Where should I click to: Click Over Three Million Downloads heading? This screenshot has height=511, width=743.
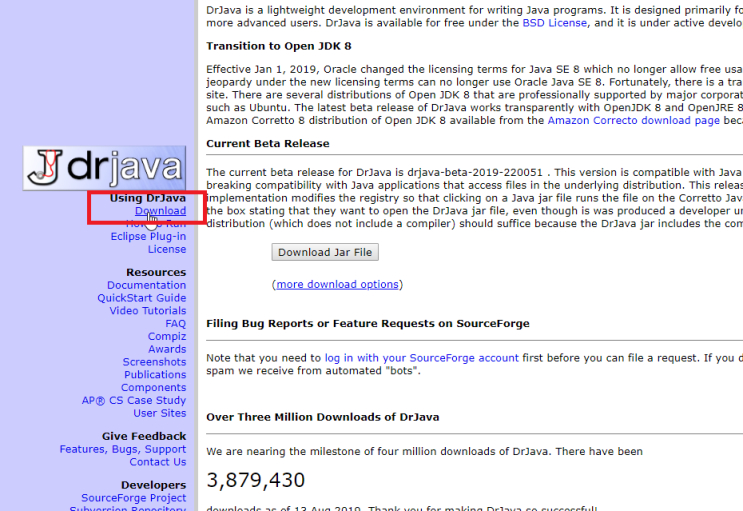tap(323, 417)
